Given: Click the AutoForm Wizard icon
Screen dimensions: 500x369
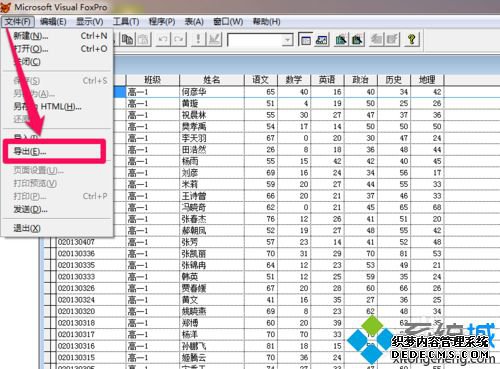Looking at the screenshot, I should [x=377, y=40].
